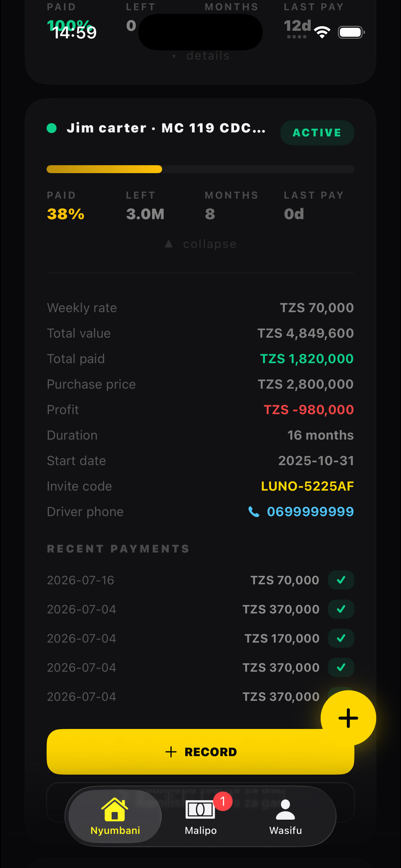The height and width of the screenshot is (868, 401).
Task: Call driver number 0699999999
Action: click(x=310, y=511)
